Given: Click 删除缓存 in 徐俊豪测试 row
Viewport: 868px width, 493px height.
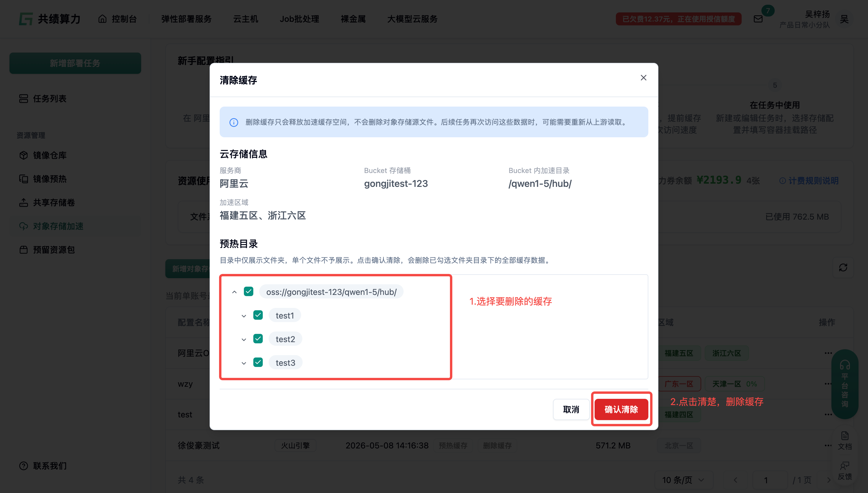Looking at the screenshot, I should [x=497, y=445].
